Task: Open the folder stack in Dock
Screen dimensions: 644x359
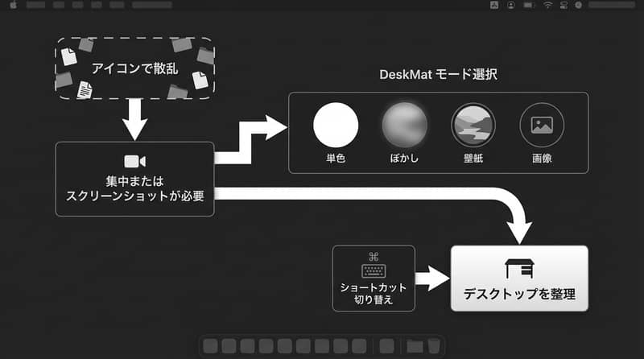Action: click(415, 346)
